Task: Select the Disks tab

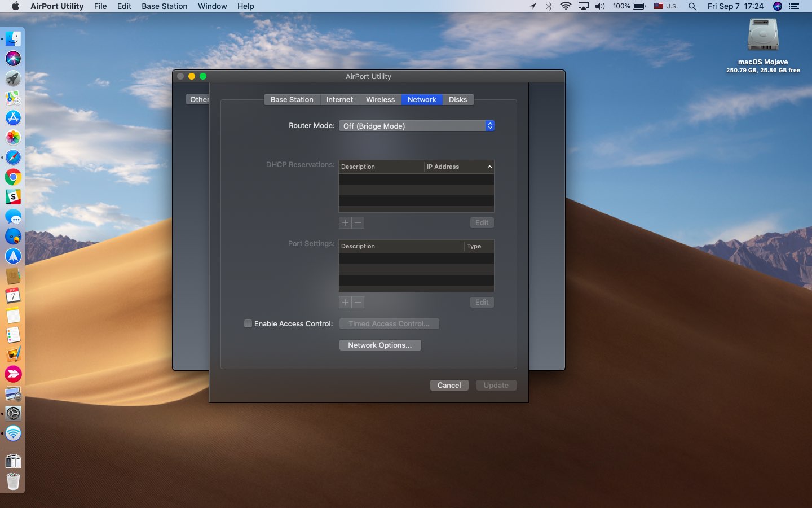Action: tap(458, 99)
